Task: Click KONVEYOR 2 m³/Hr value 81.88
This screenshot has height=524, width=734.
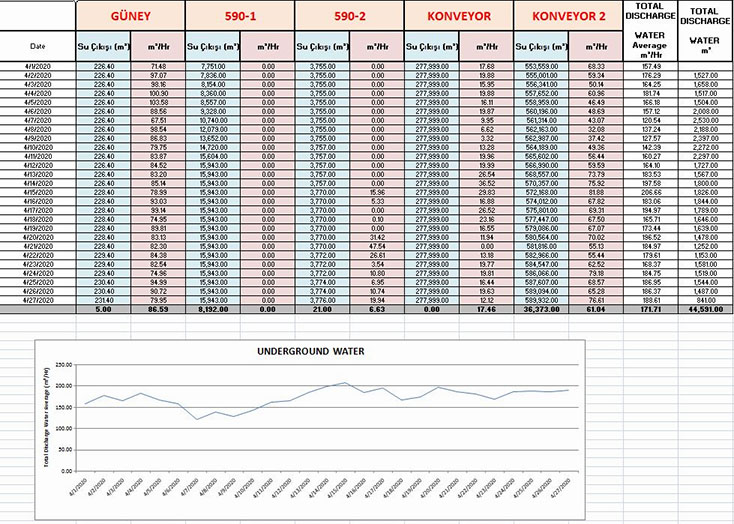Action: coord(596,192)
